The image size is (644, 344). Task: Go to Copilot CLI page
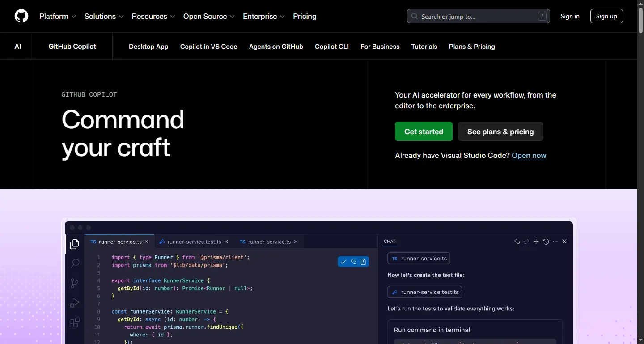pos(332,47)
